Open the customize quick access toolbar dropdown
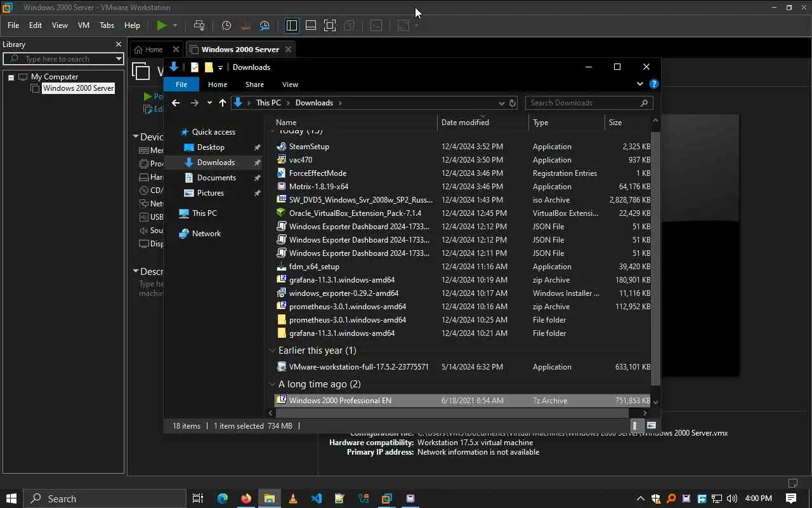812x508 pixels. point(220,67)
